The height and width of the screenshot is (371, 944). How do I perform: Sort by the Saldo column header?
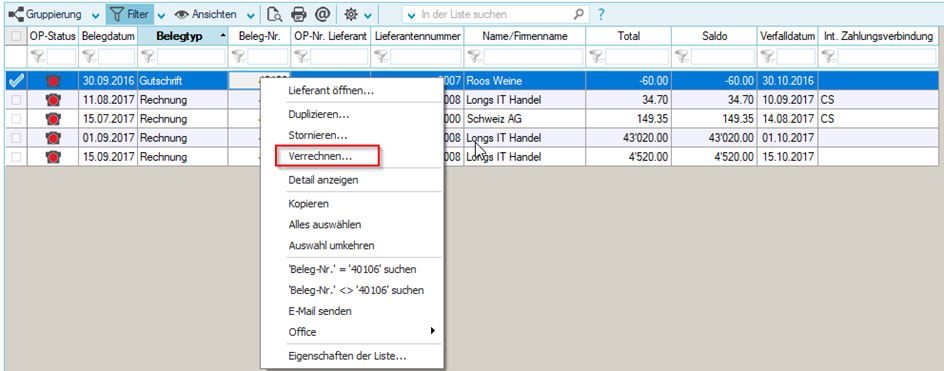click(x=714, y=36)
